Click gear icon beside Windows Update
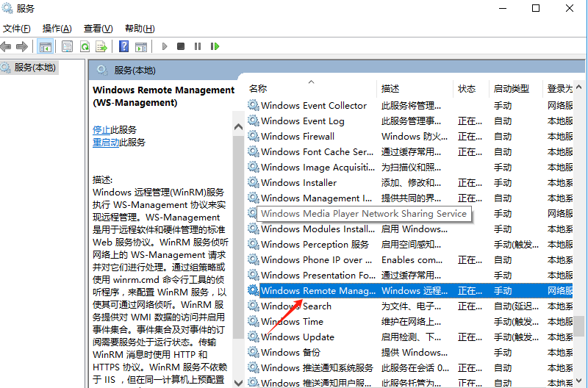Screen dimensions: 588x388 254,337
